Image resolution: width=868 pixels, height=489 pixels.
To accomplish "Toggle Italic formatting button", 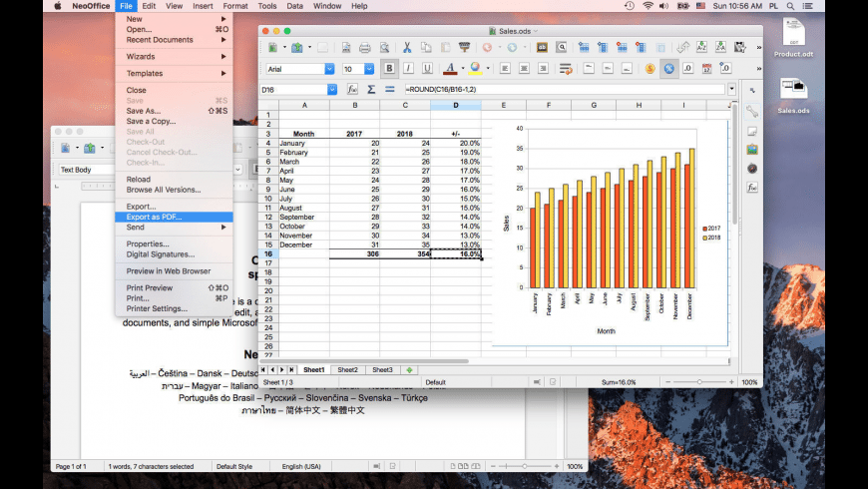I will (x=407, y=69).
